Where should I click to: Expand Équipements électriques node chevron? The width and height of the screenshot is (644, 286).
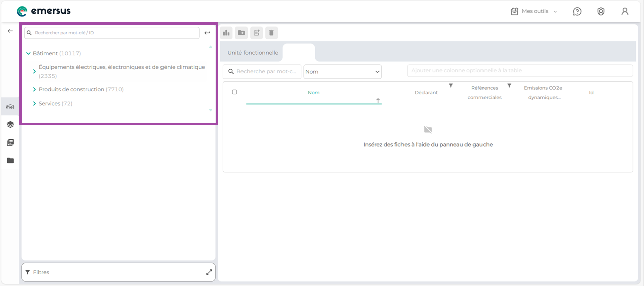(34, 71)
